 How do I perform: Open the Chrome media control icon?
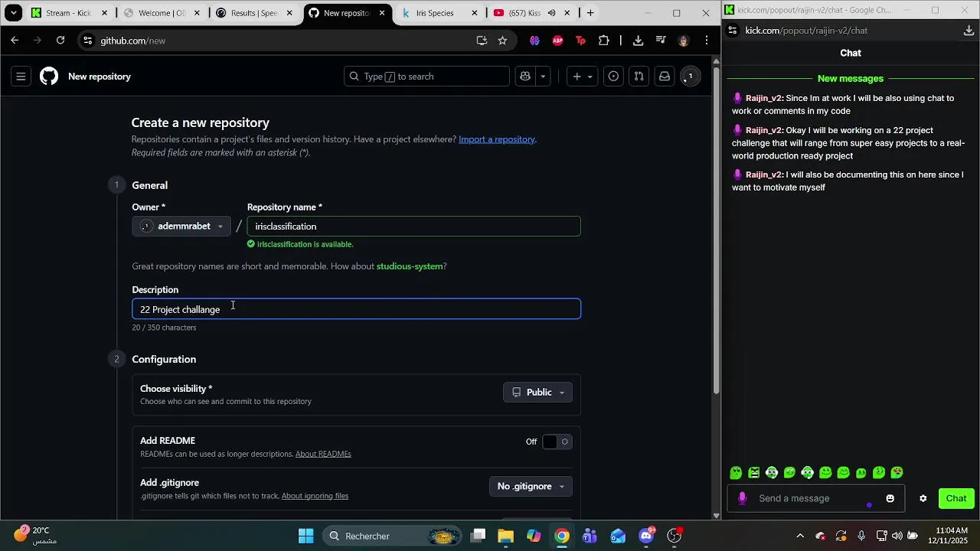(x=661, y=41)
